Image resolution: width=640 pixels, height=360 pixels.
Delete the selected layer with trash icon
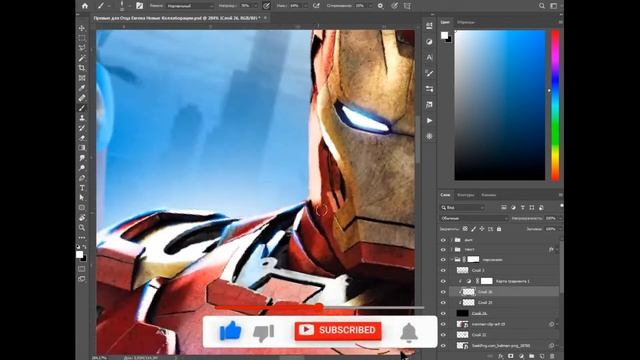tap(552, 356)
